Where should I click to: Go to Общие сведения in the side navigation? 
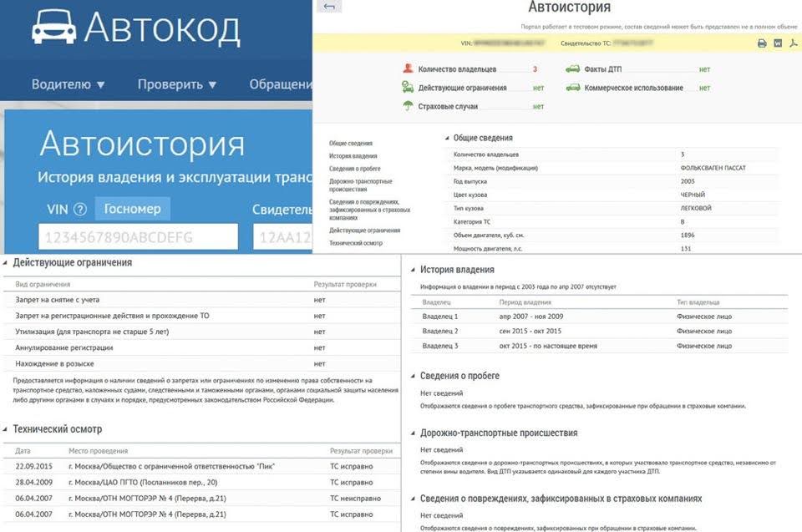pyautogui.click(x=351, y=144)
